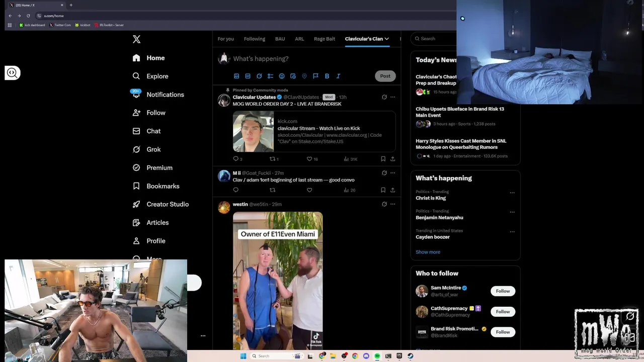The width and height of the screenshot is (644, 362).
Task: Open more options for Christ is King trend
Action: pyautogui.click(x=512, y=193)
